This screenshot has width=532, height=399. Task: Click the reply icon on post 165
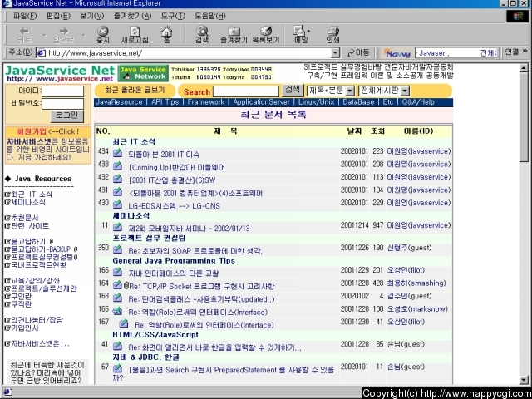point(117,310)
